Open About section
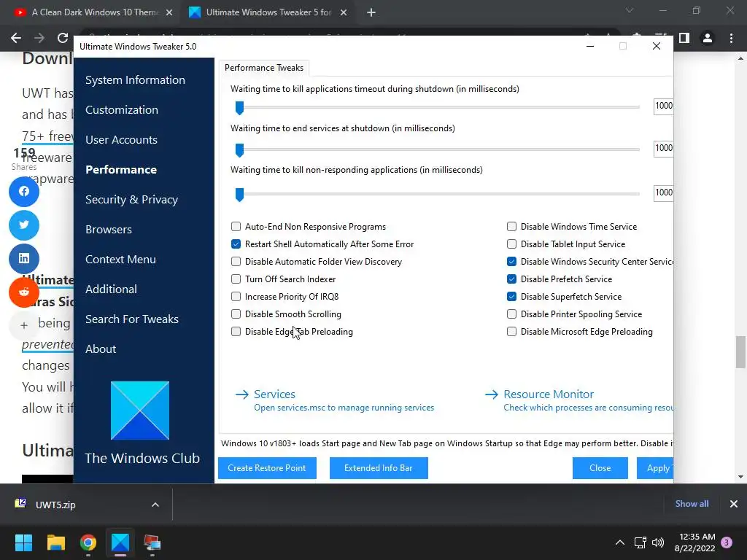The height and width of the screenshot is (560, 747). pyautogui.click(x=101, y=349)
